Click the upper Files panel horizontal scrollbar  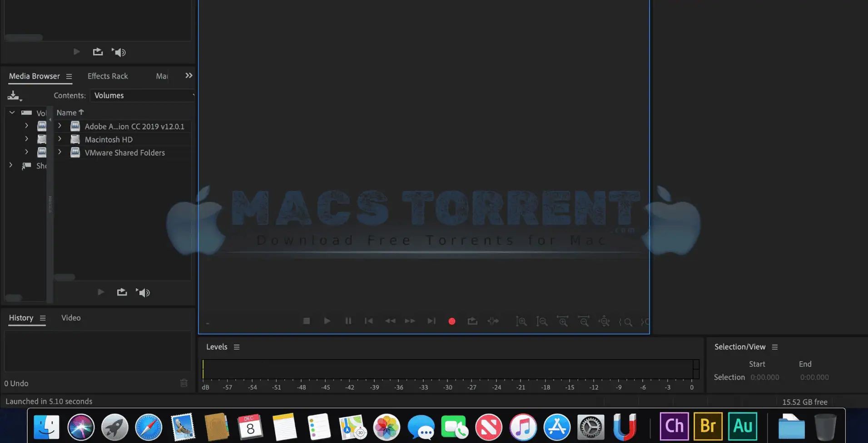click(24, 38)
